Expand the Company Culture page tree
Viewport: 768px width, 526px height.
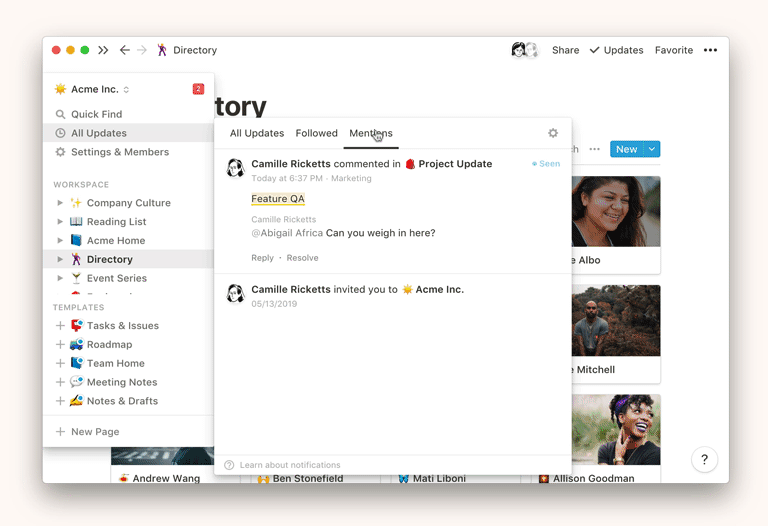click(x=60, y=203)
